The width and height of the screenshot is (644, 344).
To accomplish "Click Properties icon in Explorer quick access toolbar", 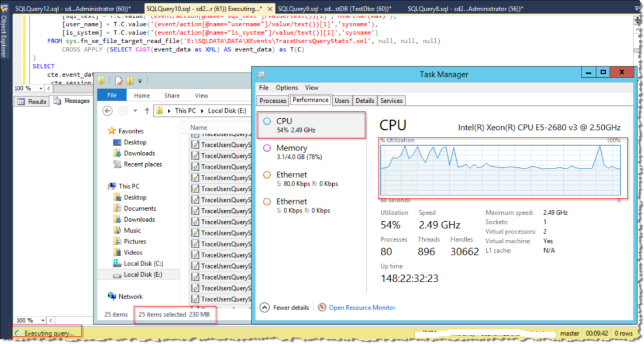I will 119,81.
